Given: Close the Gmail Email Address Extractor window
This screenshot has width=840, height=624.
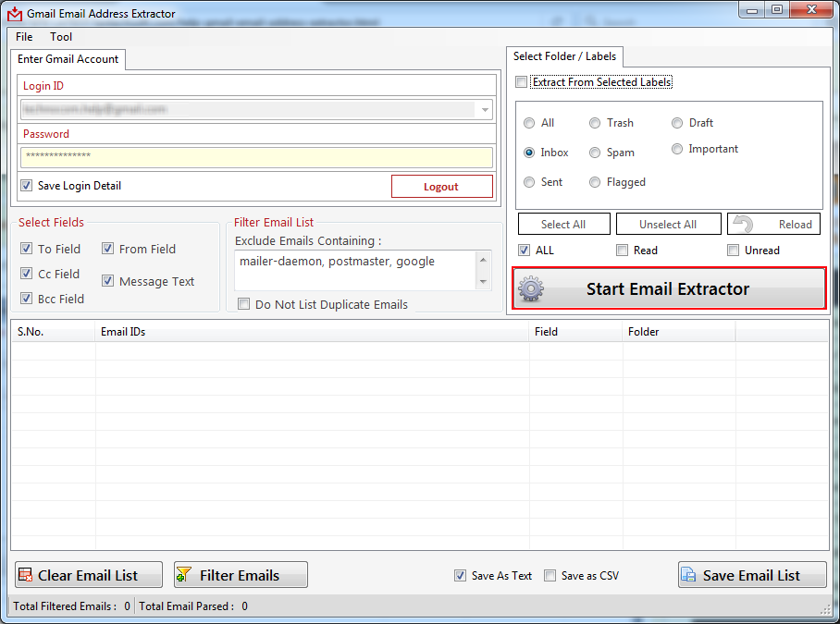Looking at the screenshot, I should 811,10.
